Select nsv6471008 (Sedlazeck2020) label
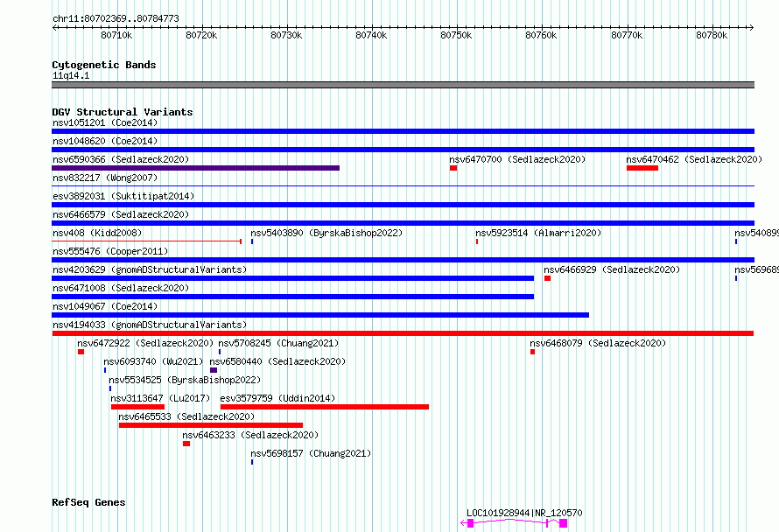 (x=121, y=288)
